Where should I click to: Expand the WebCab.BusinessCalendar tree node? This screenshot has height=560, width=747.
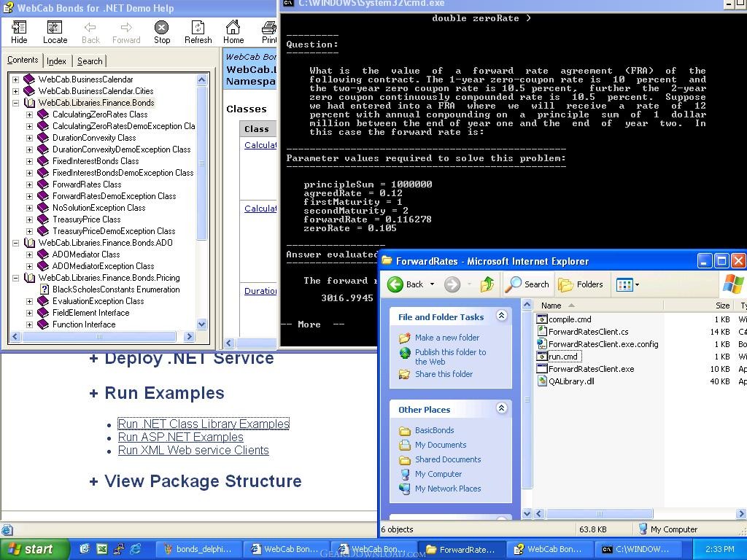point(16,79)
